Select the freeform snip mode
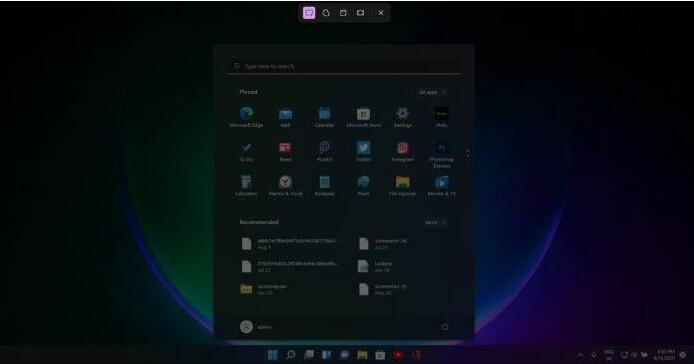 (x=326, y=13)
